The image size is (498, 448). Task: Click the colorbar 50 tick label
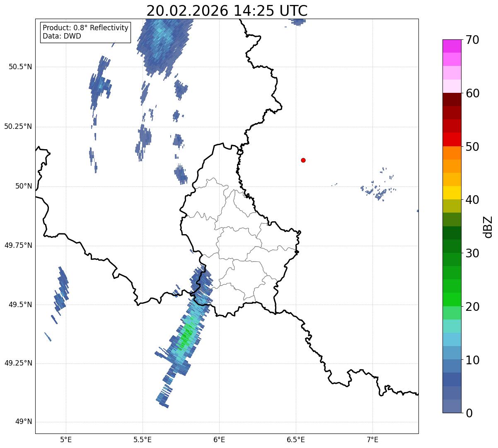[472, 147]
